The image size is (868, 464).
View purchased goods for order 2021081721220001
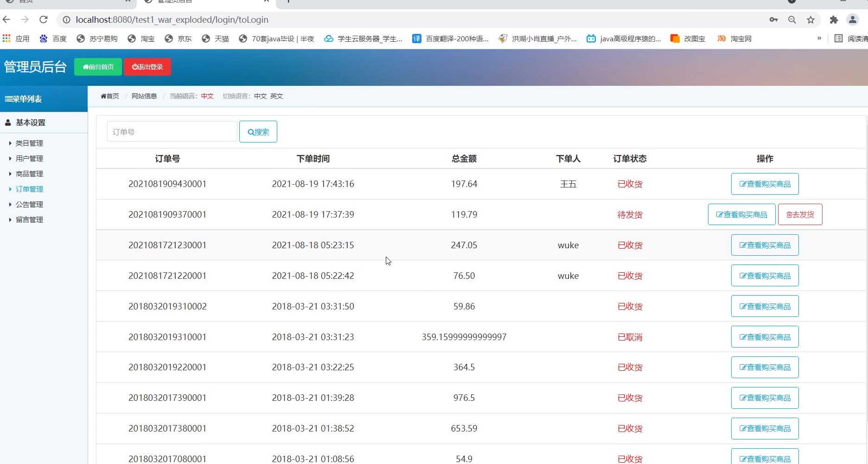coord(765,276)
